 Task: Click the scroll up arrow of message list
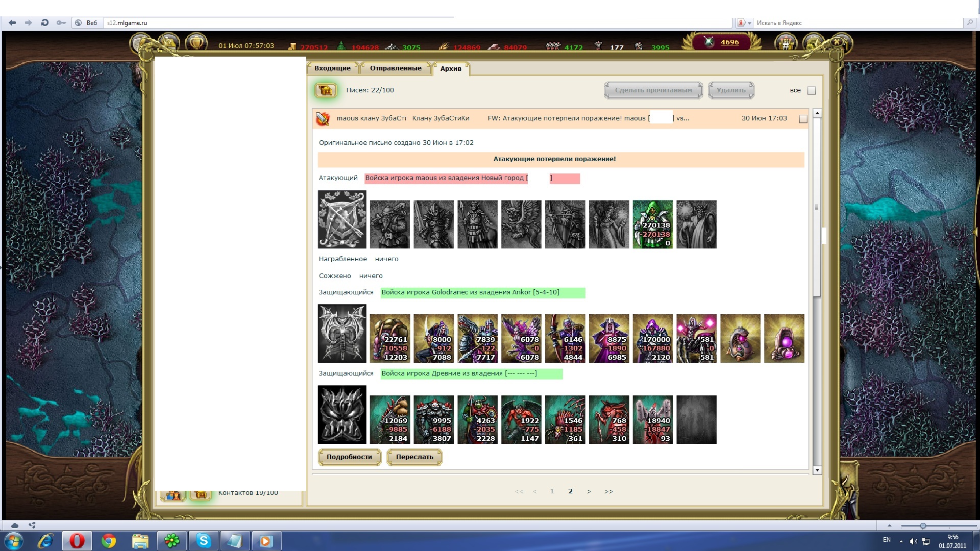pyautogui.click(x=817, y=113)
